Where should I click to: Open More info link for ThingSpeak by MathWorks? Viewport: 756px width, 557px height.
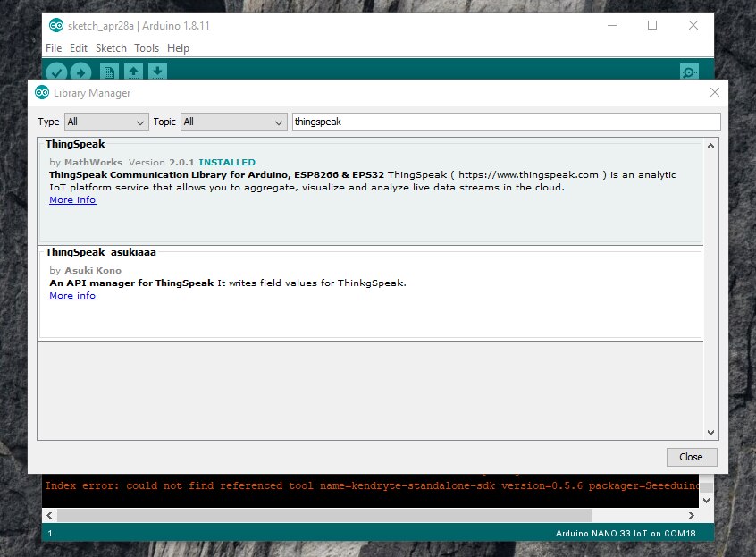72,200
